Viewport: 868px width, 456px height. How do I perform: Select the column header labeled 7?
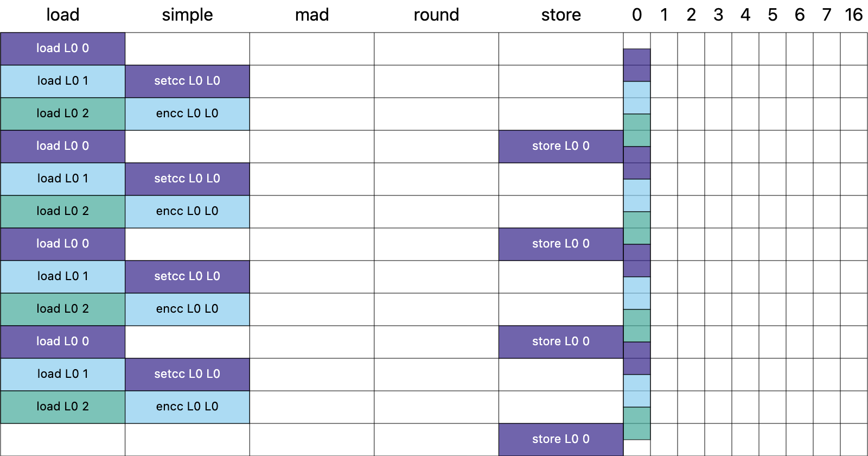827,15
